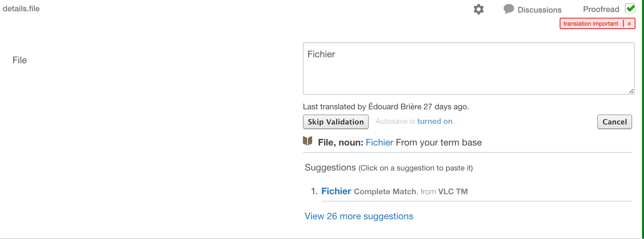644x239 pixels.
Task: Click the term base book icon
Action: (308, 141)
